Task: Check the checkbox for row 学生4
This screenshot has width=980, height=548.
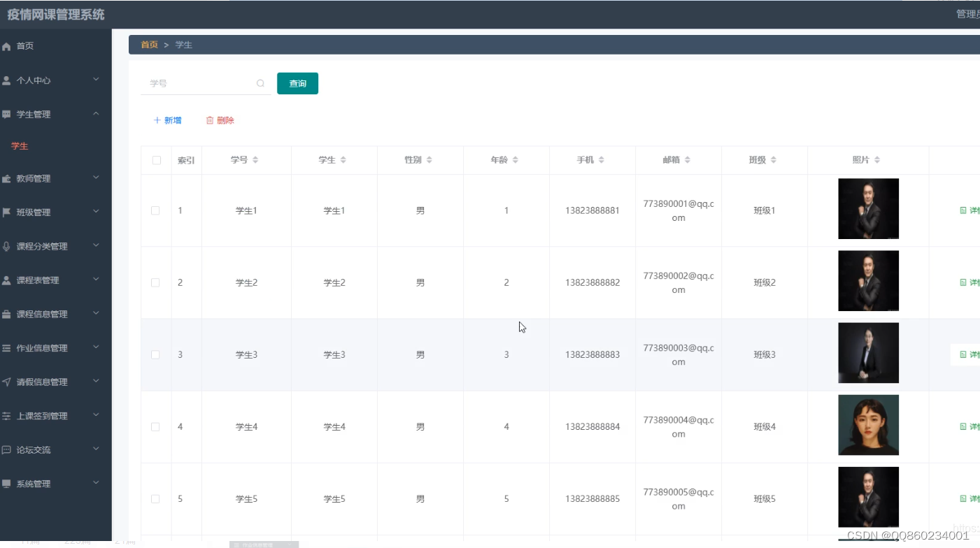Action: 155,426
